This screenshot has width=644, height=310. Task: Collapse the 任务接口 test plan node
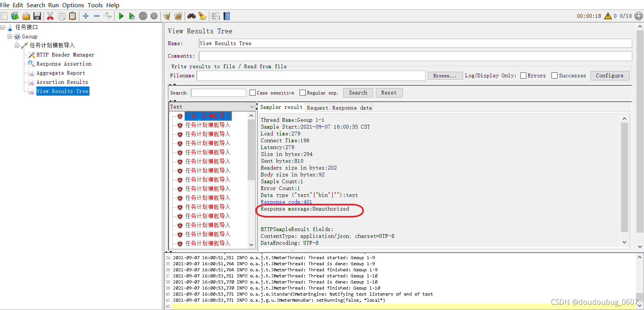tap(3, 27)
